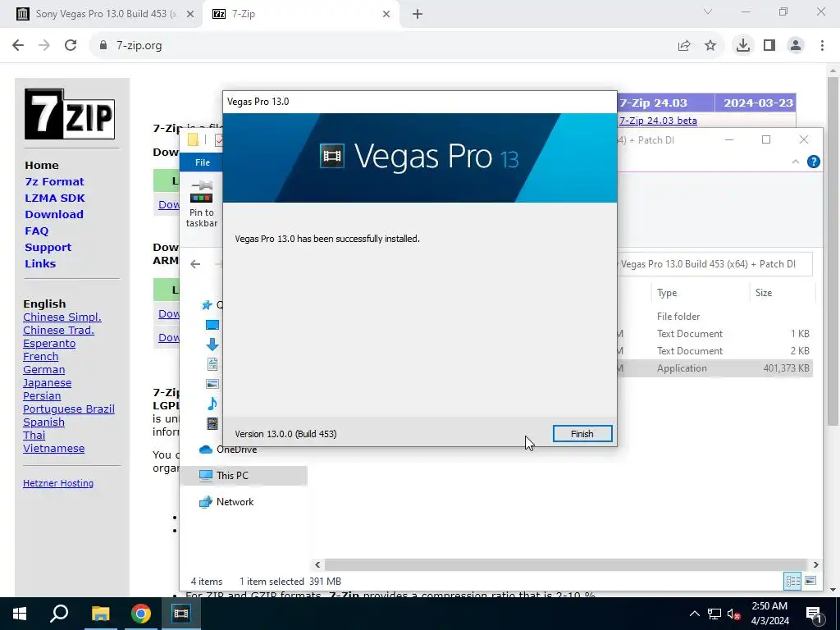Open File tab in File Explorer
The height and width of the screenshot is (630, 840).
(202, 162)
